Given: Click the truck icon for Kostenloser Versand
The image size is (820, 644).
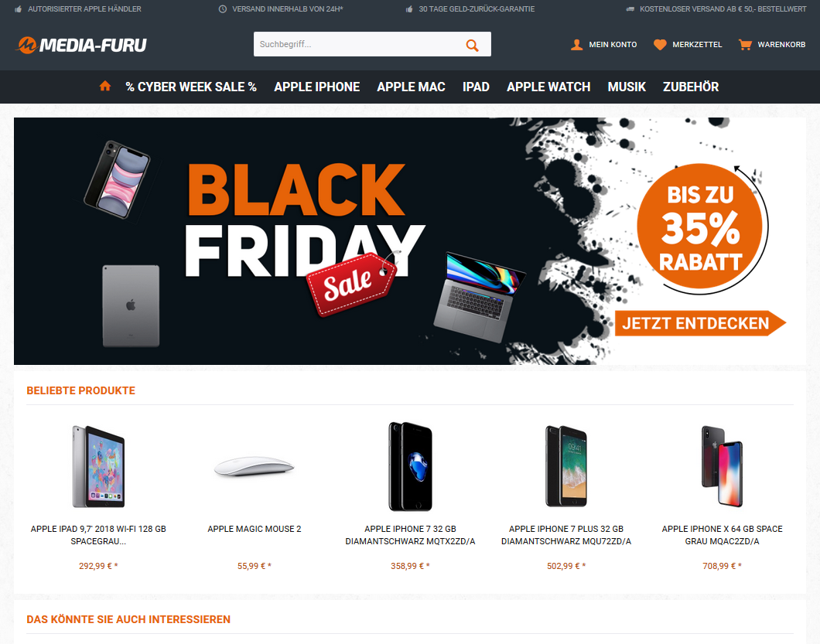Looking at the screenshot, I should [630, 9].
